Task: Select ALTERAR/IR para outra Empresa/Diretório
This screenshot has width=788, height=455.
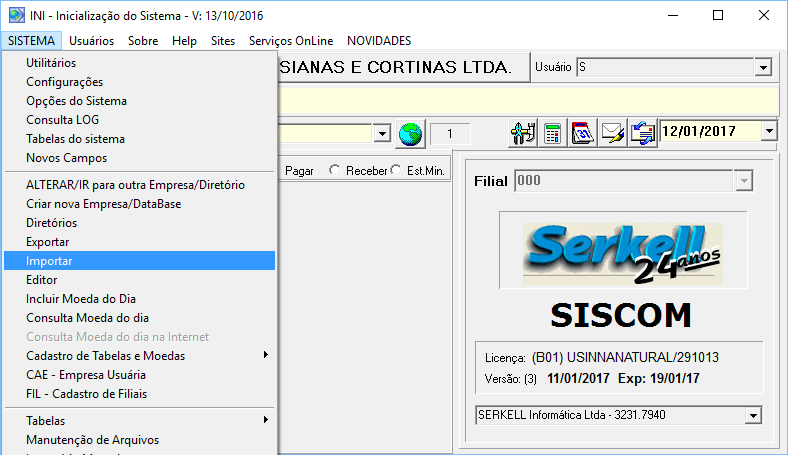Action: [x=140, y=185]
